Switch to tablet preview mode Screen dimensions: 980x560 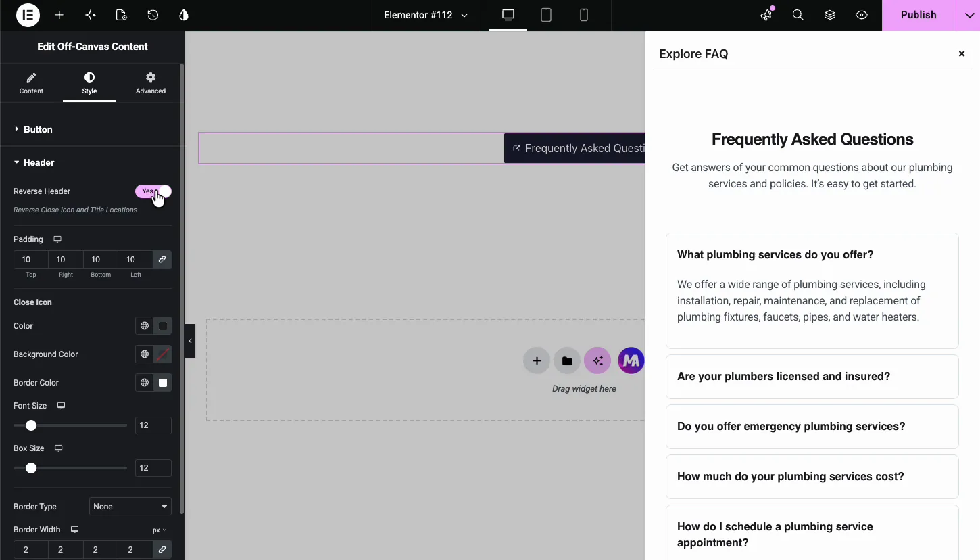(x=546, y=15)
